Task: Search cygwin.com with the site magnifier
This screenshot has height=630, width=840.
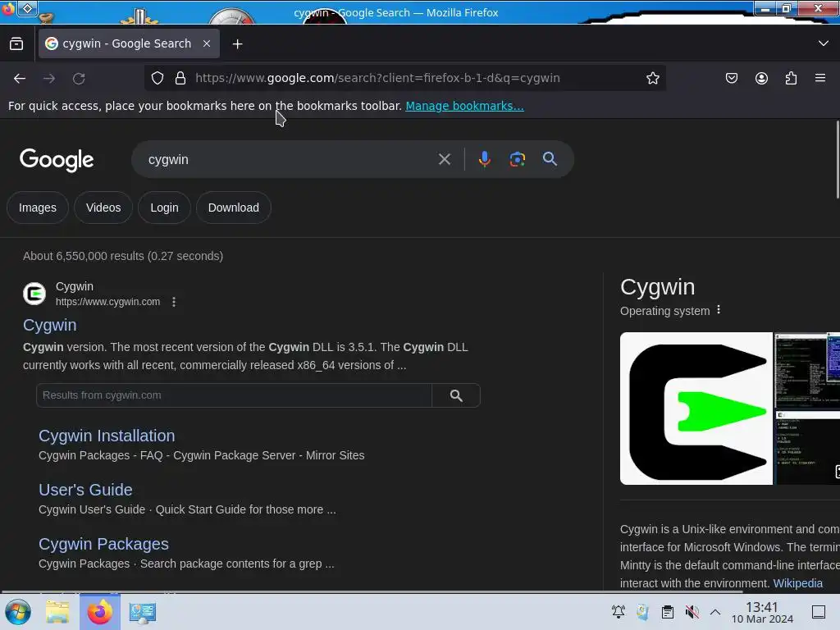Action: [x=456, y=395]
